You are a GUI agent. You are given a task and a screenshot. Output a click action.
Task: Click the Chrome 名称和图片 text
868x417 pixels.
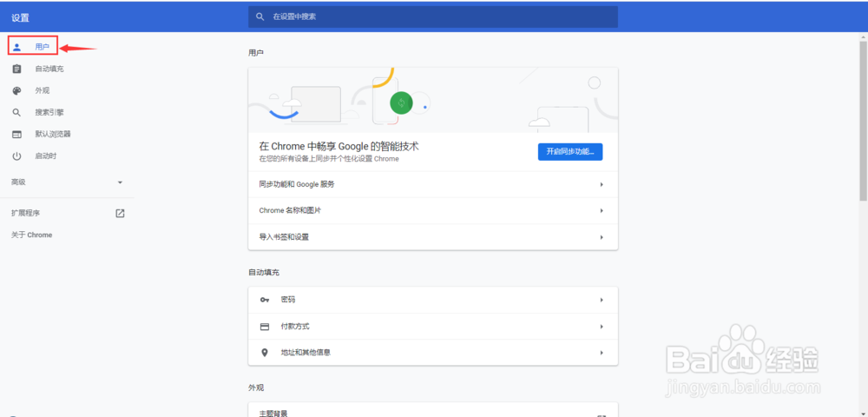click(x=290, y=211)
